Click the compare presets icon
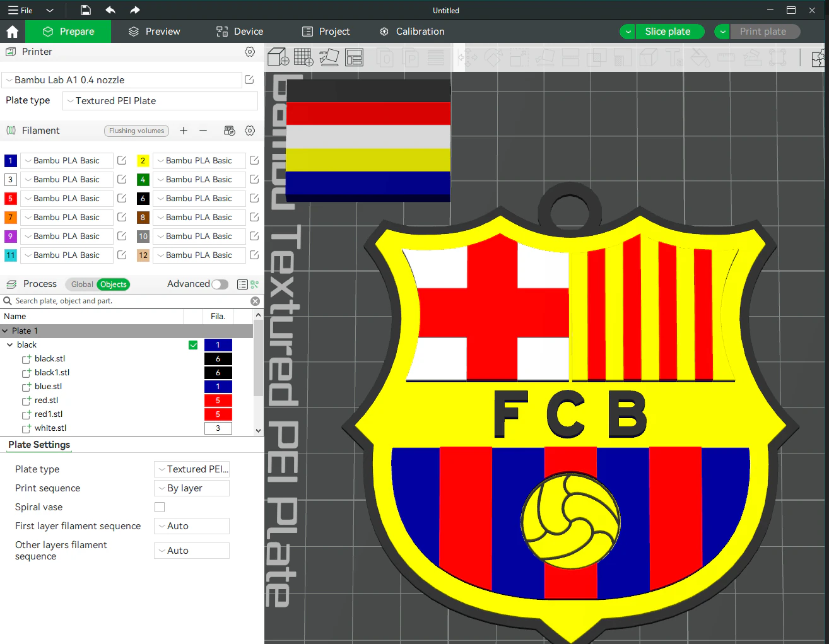829x644 pixels. (x=254, y=284)
